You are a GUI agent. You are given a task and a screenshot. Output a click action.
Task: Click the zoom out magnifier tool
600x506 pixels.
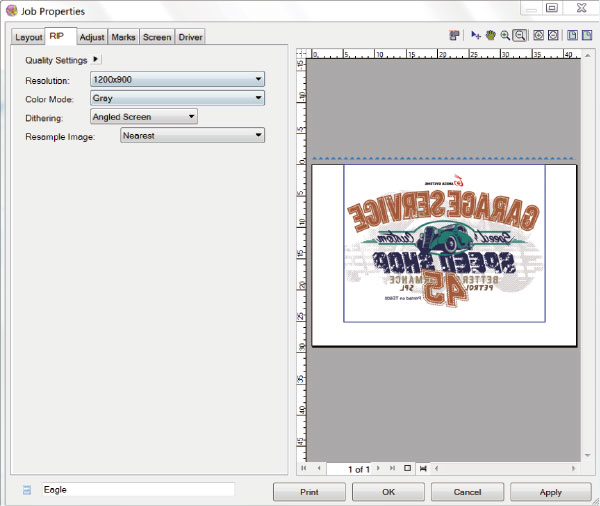[520, 35]
